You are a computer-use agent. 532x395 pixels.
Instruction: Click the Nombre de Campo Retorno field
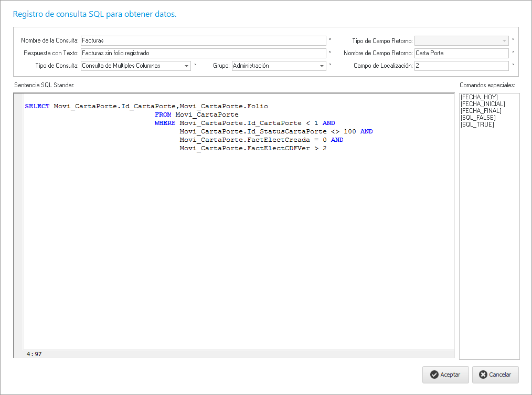coord(461,53)
